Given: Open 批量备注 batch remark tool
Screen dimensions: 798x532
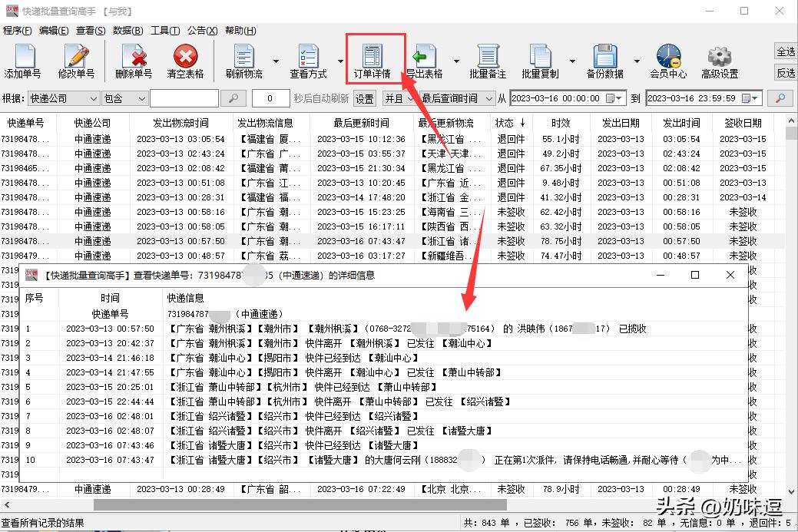Looking at the screenshot, I should point(487,58).
